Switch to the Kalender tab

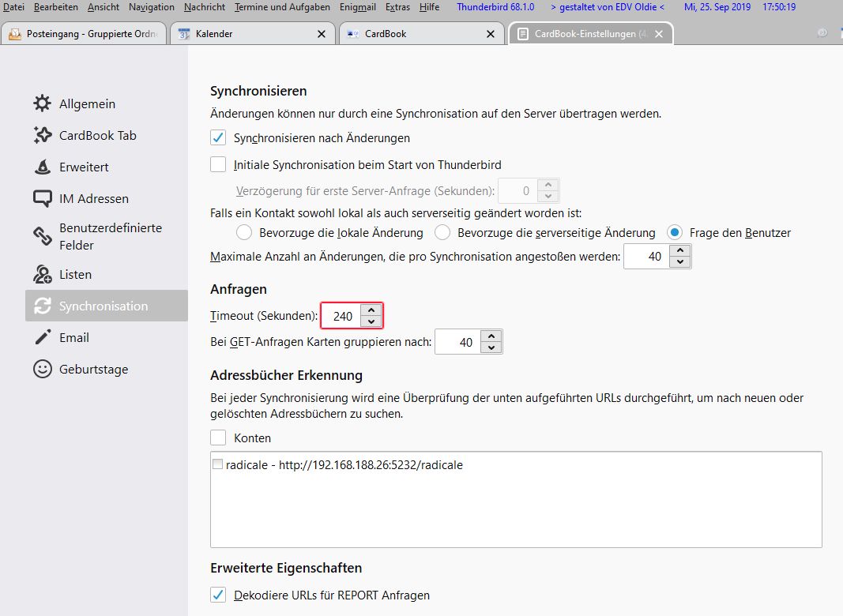[252, 34]
